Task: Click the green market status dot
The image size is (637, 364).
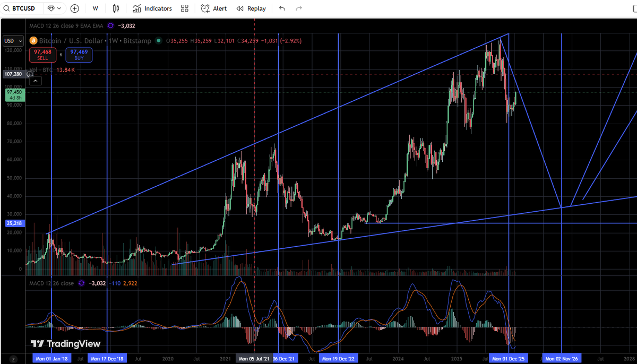Action: (159, 40)
